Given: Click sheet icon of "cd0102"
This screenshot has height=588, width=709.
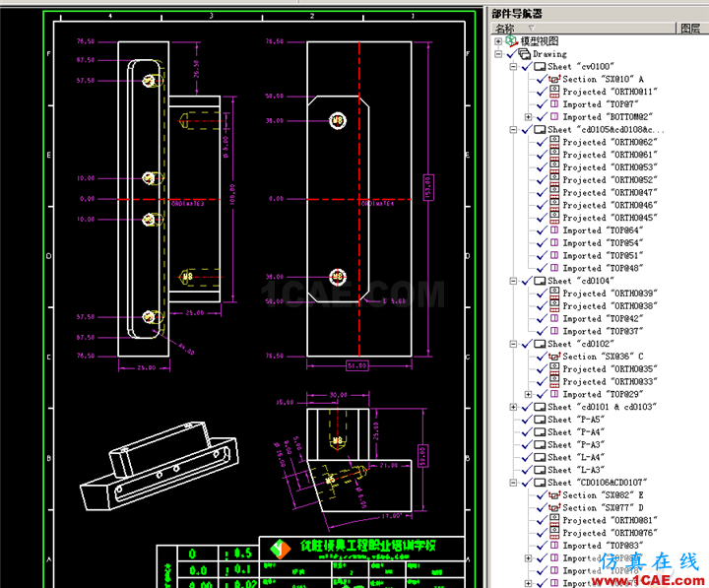Looking at the screenshot, I should point(540,344).
